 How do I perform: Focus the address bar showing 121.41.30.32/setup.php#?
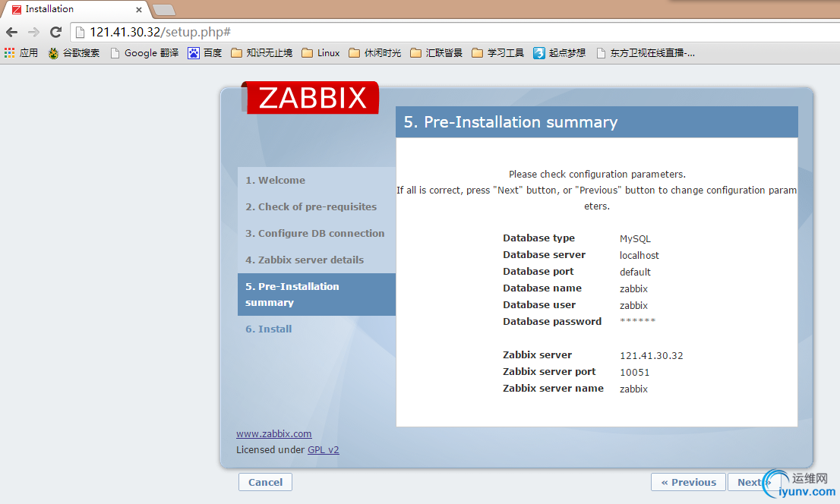pos(456,32)
